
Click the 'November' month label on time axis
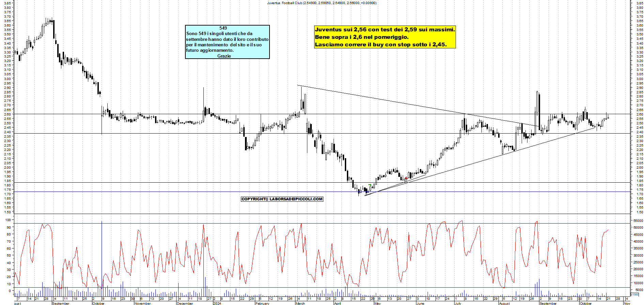click(x=142, y=303)
